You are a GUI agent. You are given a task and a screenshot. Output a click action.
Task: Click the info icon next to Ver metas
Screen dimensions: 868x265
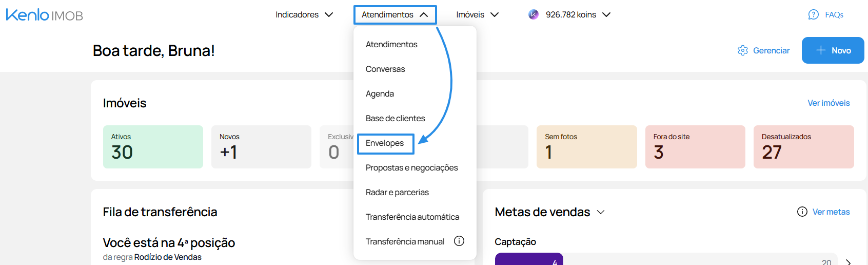tap(802, 212)
